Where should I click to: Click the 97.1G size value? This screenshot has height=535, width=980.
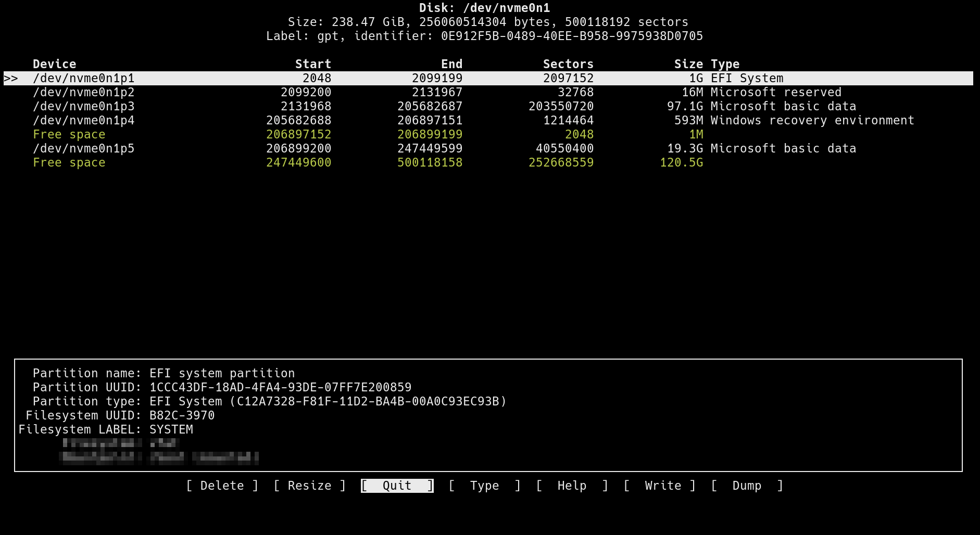(685, 106)
